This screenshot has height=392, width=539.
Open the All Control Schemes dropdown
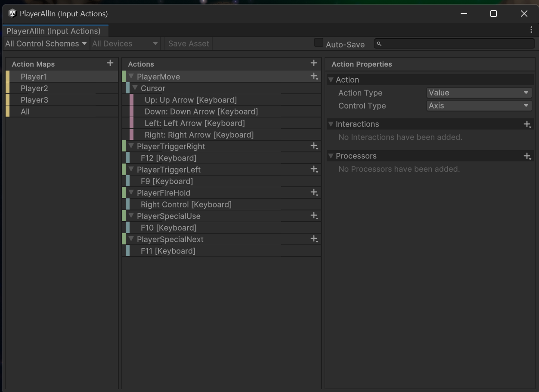tap(44, 43)
